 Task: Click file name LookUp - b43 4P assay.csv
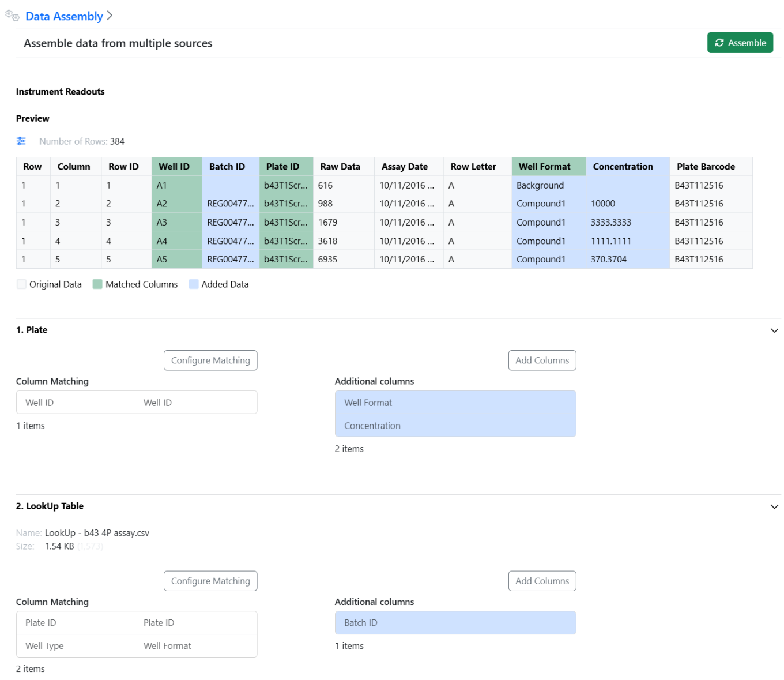tap(97, 533)
